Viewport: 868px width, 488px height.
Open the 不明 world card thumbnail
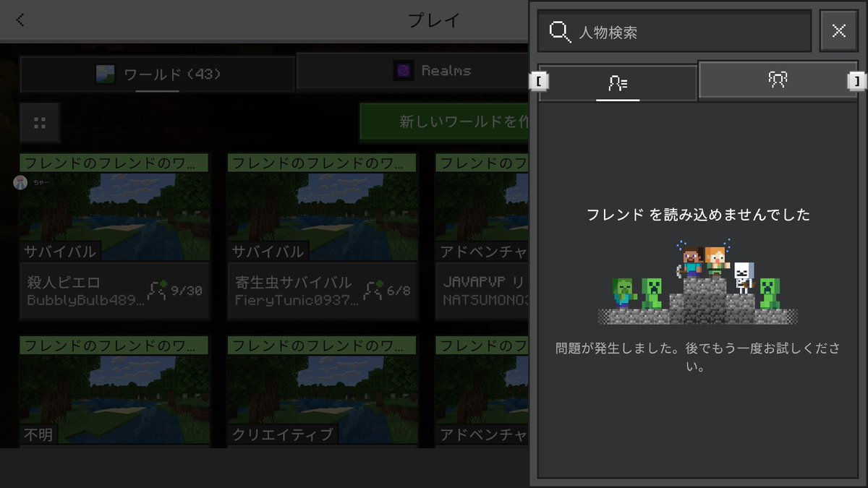click(x=115, y=398)
